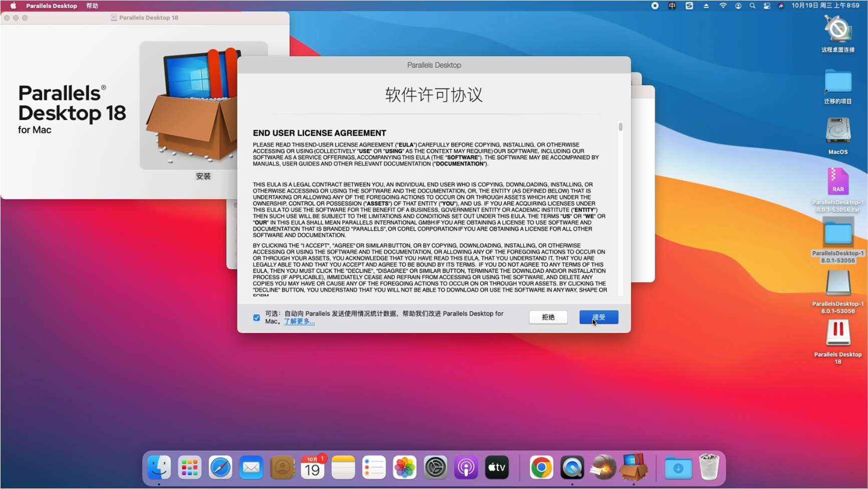Open the Apple menu
This screenshot has width=868, height=489.
pos(13,6)
